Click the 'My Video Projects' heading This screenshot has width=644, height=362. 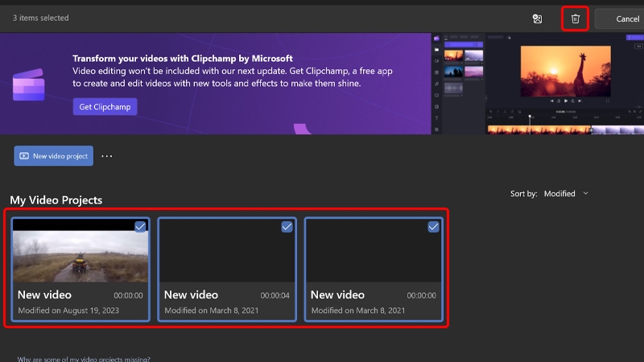(x=56, y=200)
